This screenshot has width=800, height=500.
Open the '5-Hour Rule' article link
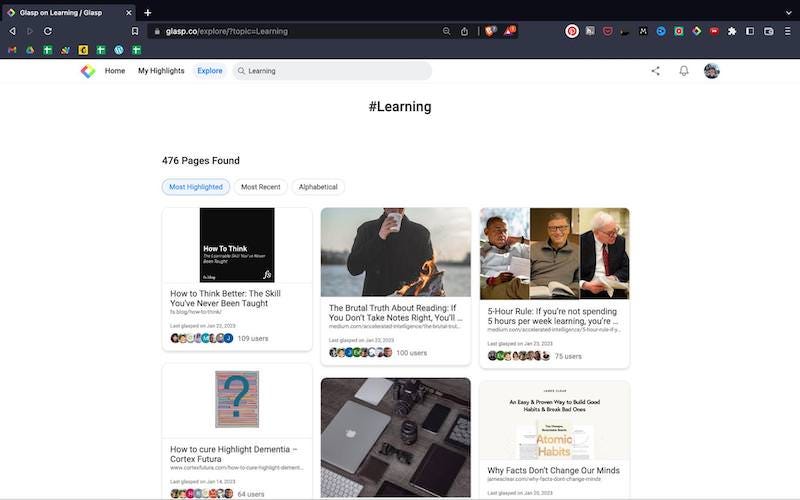pyautogui.click(x=553, y=316)
